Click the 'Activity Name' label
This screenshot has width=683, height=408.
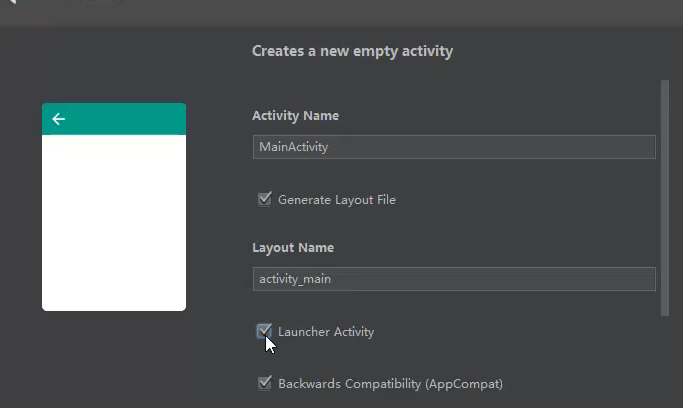(x=295, y=115)
